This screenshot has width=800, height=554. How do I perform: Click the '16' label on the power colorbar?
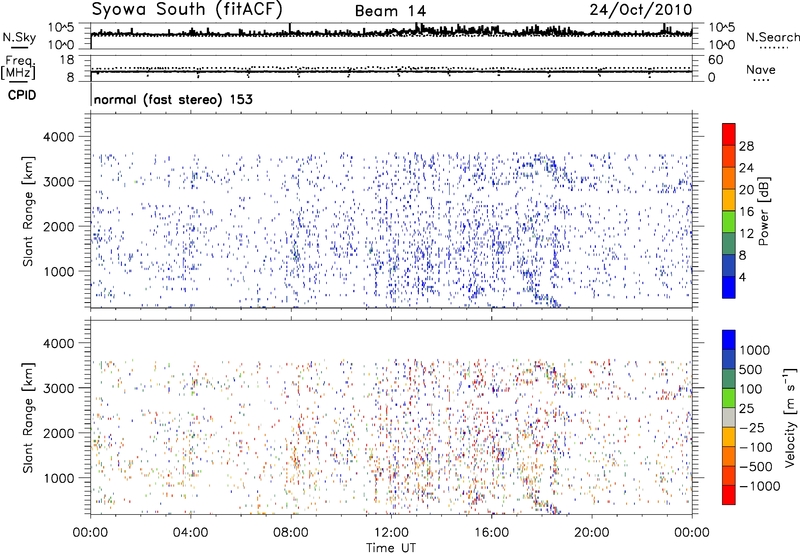click(746, 212)
